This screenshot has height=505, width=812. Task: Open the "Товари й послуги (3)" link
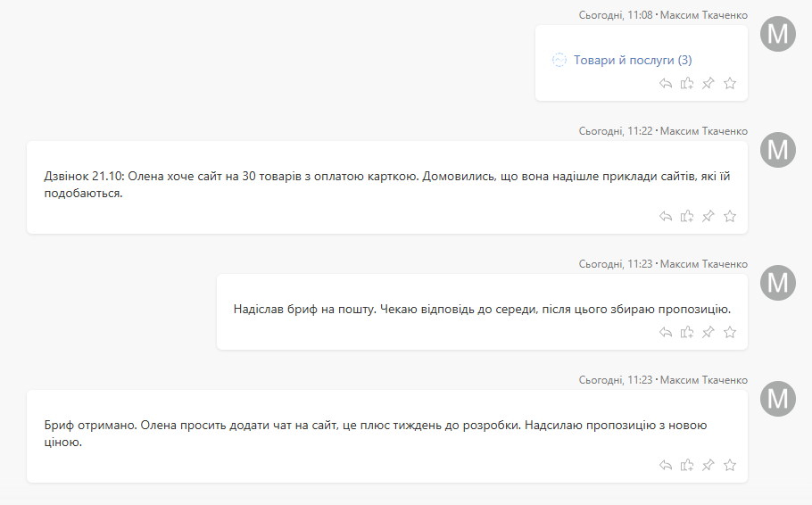(x=633, y=60)
